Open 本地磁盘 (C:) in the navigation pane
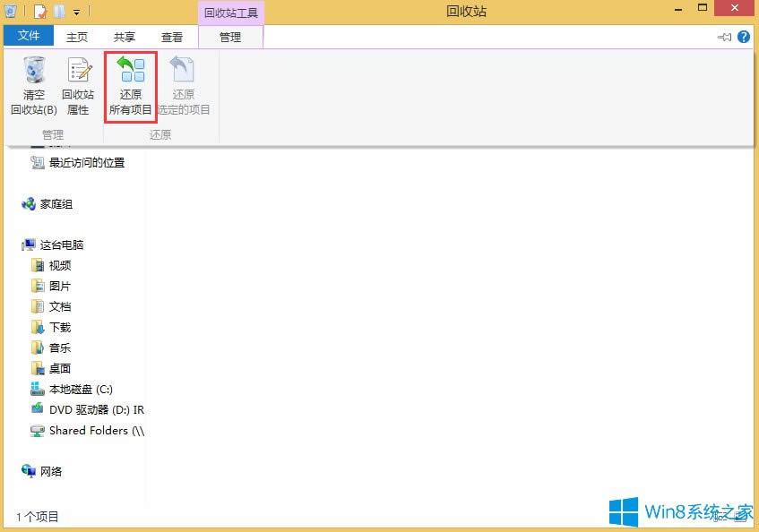759x532 pixels. click(81, 390)
